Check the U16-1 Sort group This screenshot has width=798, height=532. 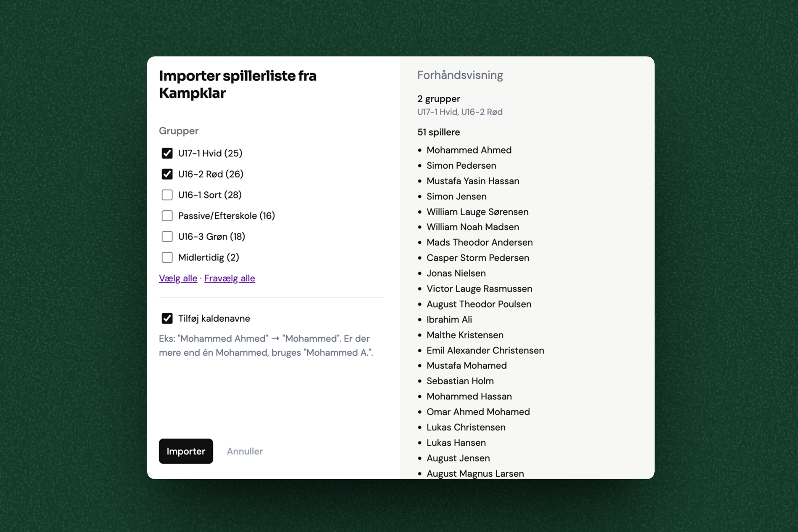[x=167, y=195]
